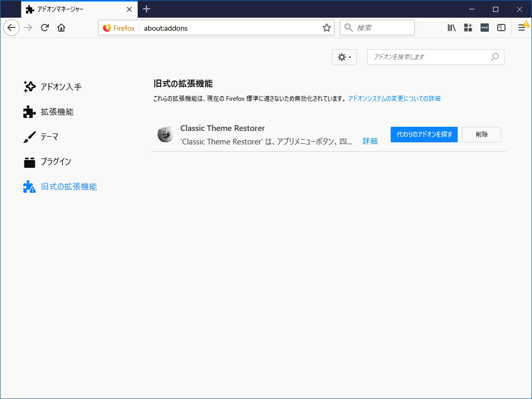
Task: Open the hamburger menu
Action: 522,28
